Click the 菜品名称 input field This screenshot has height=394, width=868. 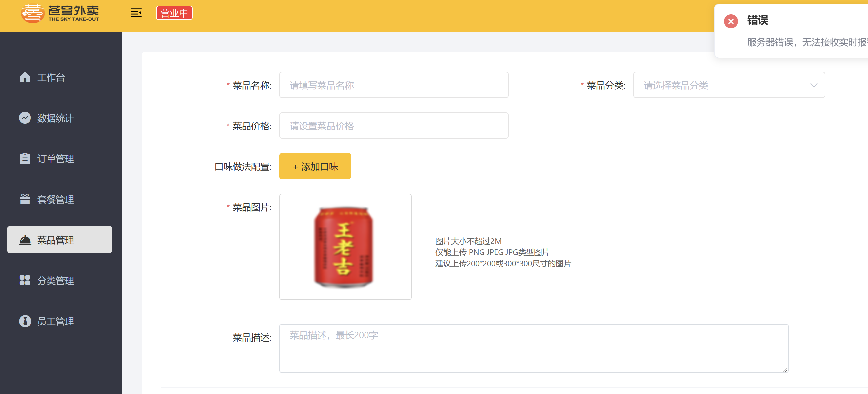pos(393,85)
